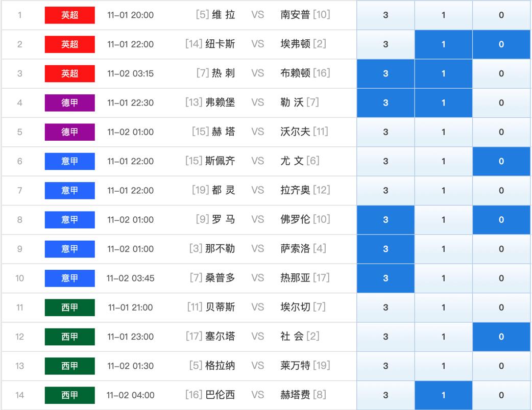
Task: Open the 南安普 team link
Action: (x=295, y=15)
